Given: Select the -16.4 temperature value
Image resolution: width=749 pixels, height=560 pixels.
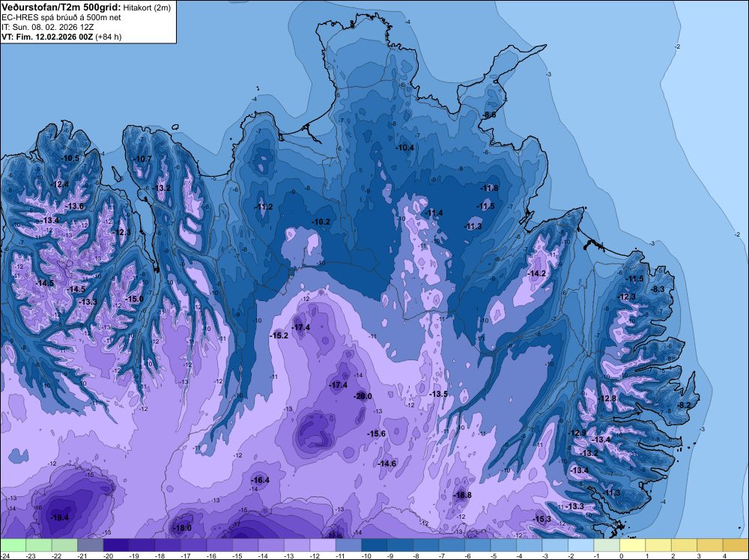Looking at the screenshot, I should point(261,480).
